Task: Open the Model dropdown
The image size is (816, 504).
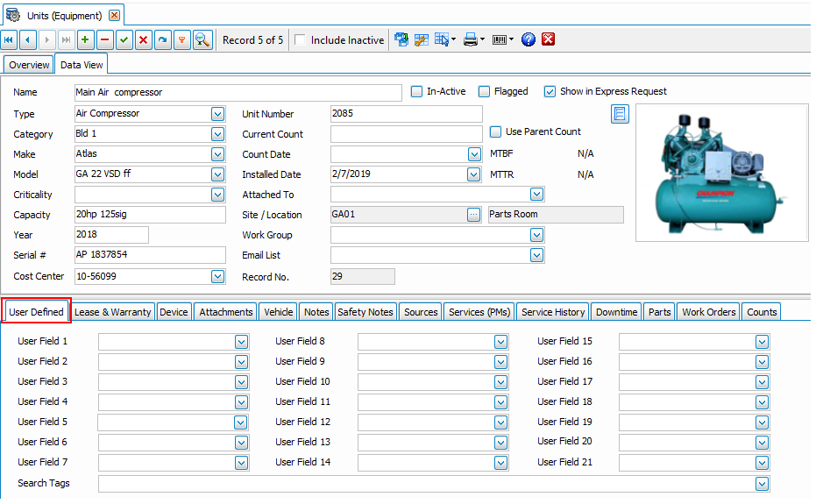Action: tap(217, 174)
